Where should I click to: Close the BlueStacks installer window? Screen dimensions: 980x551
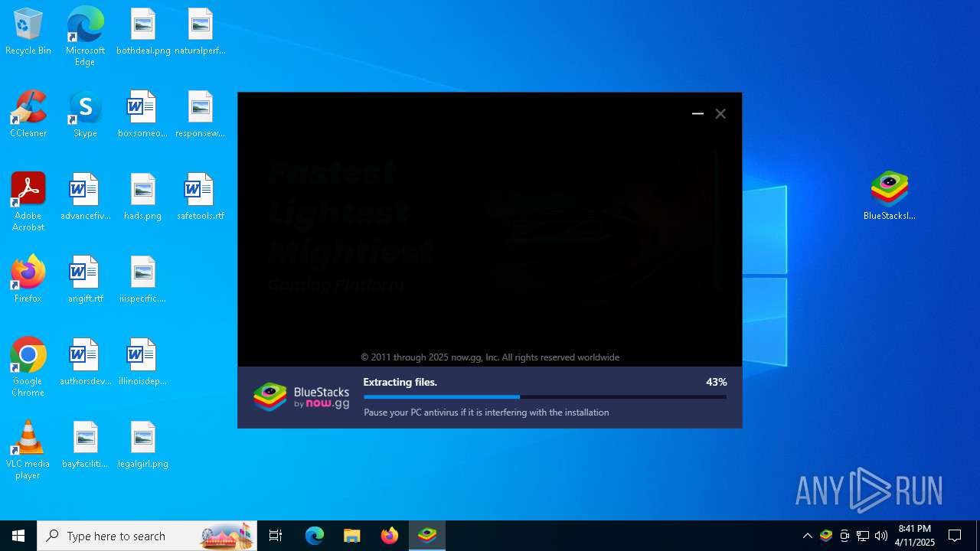(720, 113)
